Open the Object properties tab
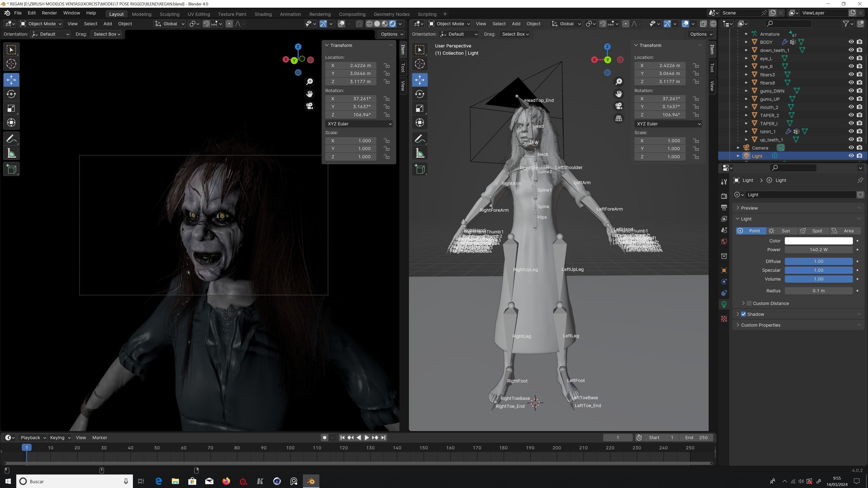The width and height of the screenshot is (868, 488). 724,270
